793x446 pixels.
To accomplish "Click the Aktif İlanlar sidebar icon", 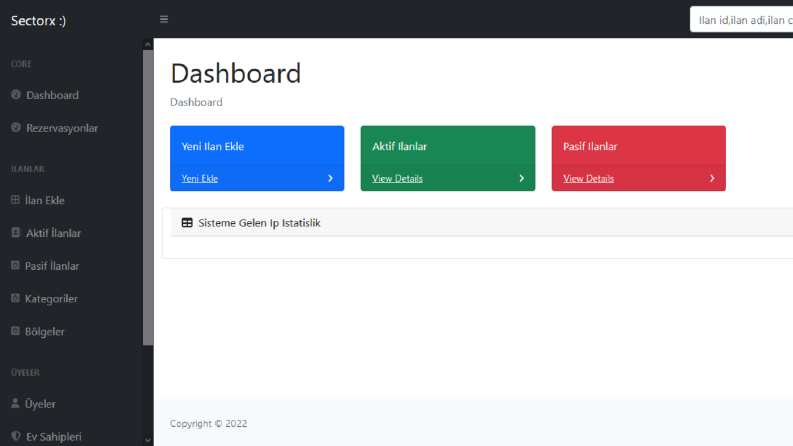I will (x=16, y=233).
